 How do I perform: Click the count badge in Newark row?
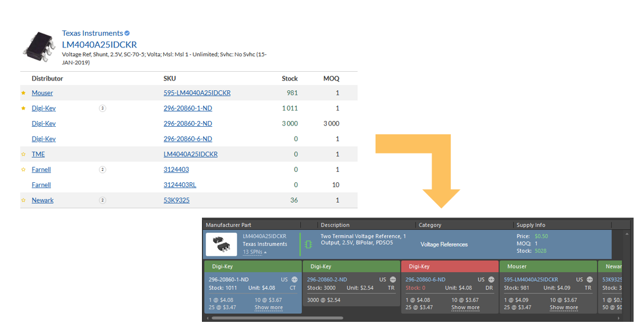tap(102, 200)
